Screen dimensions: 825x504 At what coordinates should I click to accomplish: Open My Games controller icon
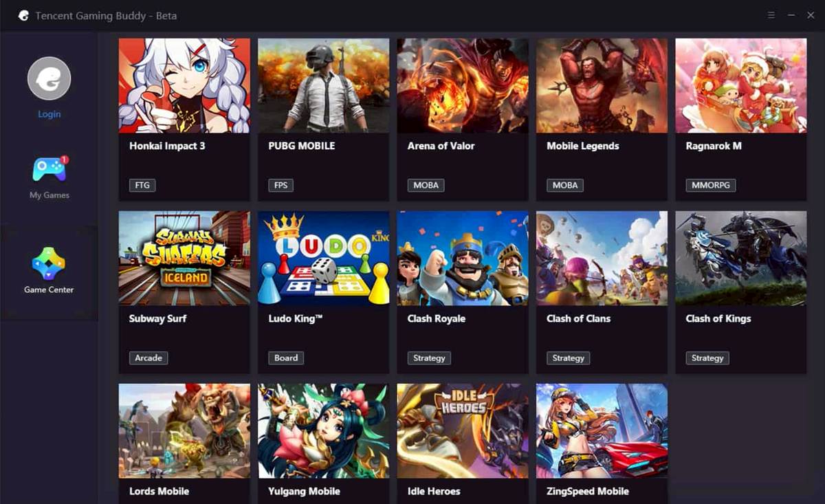point(49,168)
